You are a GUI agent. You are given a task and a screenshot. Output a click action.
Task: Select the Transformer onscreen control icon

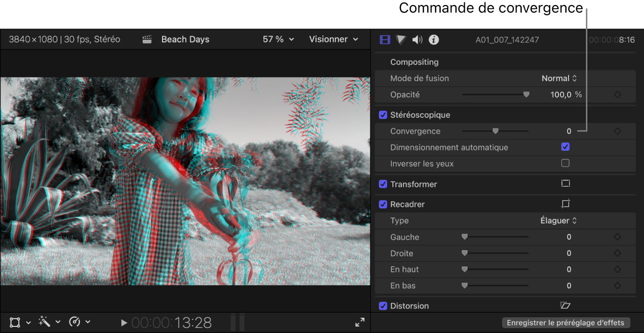point(566,184)
